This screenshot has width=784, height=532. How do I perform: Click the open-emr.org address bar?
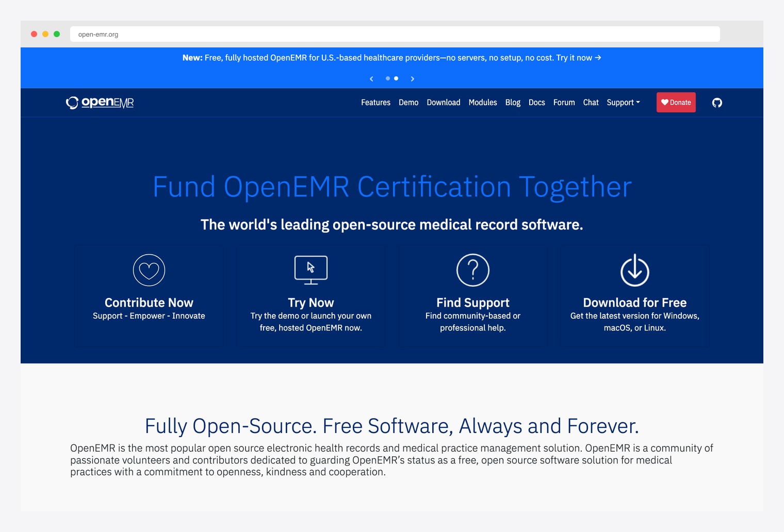pos(395,34)
